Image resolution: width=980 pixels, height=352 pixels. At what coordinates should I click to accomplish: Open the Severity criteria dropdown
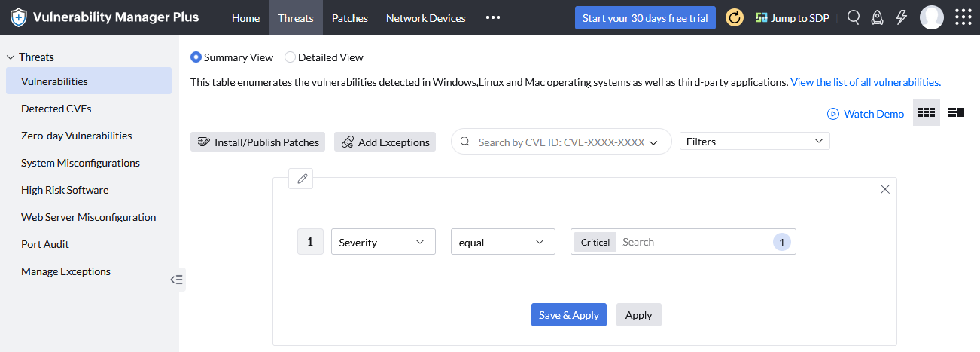point(383,242)
